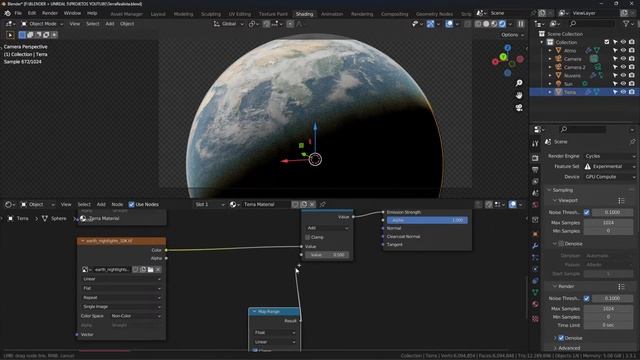Screen dimensions: 640x360
Task: Click the viewport pan hand icon
Action: coord(519,96)
